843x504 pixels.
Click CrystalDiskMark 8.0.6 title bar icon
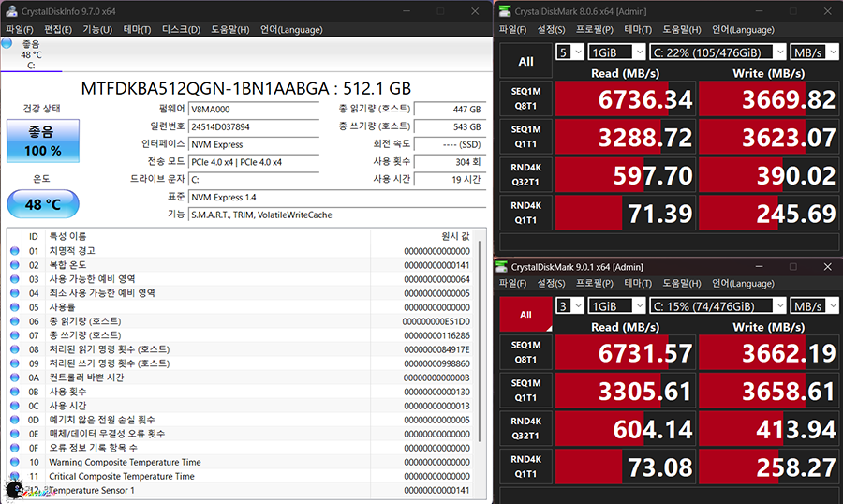pyautogui.click(x=504, y=10)
